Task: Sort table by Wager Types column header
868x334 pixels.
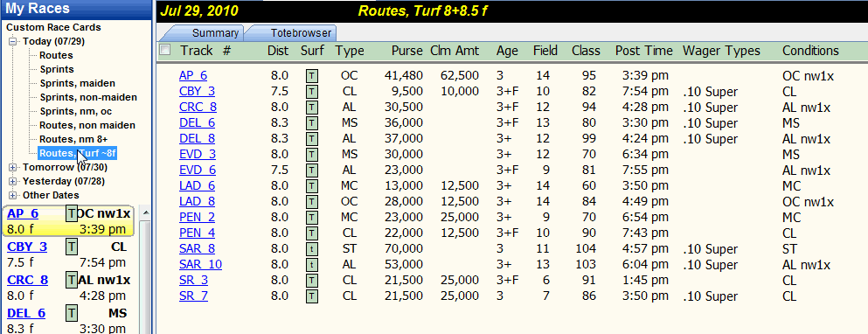Action: pyautogui.click(x=721, y=51)
